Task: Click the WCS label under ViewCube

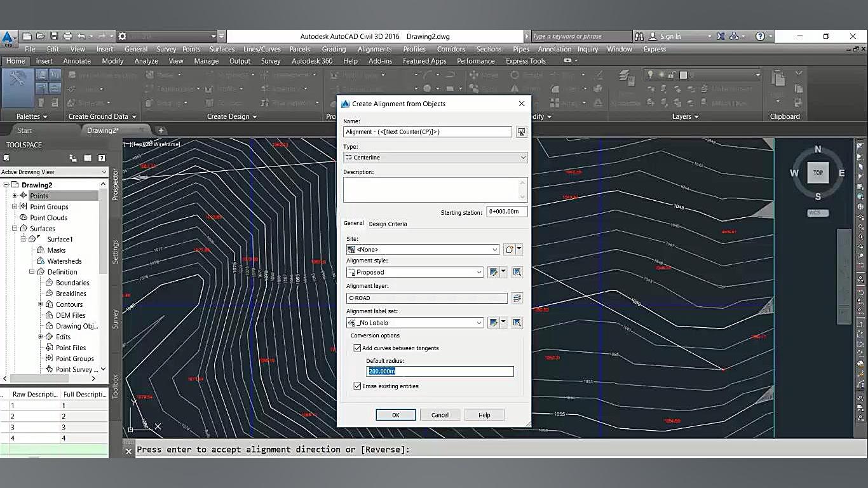Action: pyautogui.click(x=817, y=213)
